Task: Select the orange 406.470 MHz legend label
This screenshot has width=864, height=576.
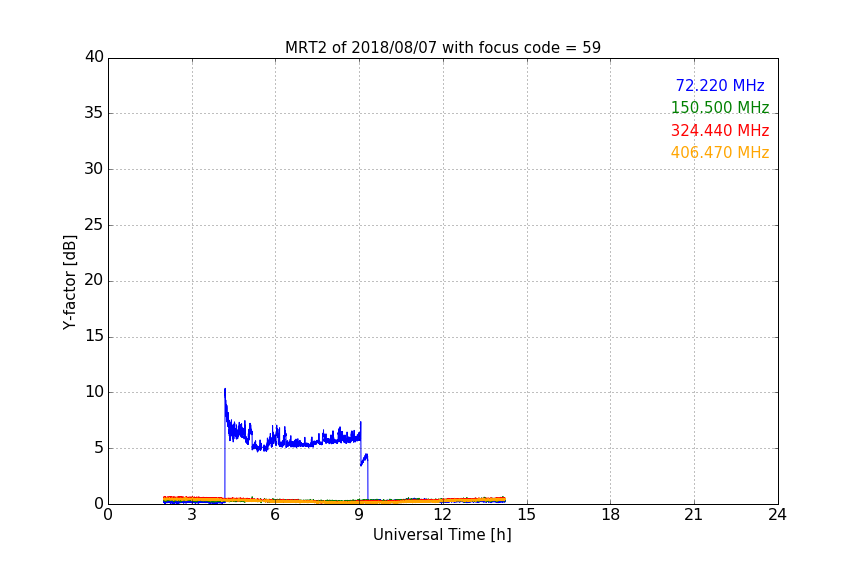Action: tap(720, 153)
